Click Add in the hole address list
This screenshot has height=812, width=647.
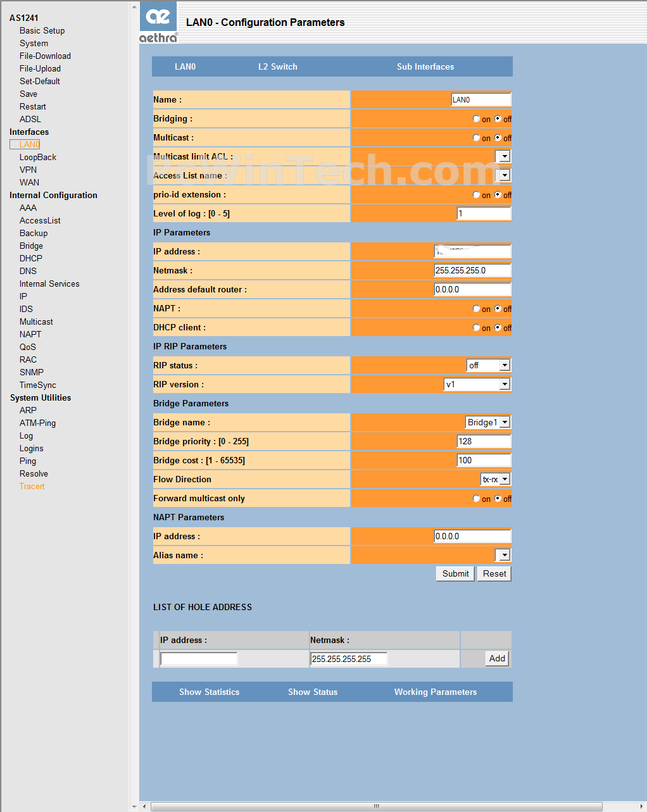[497, 658]
